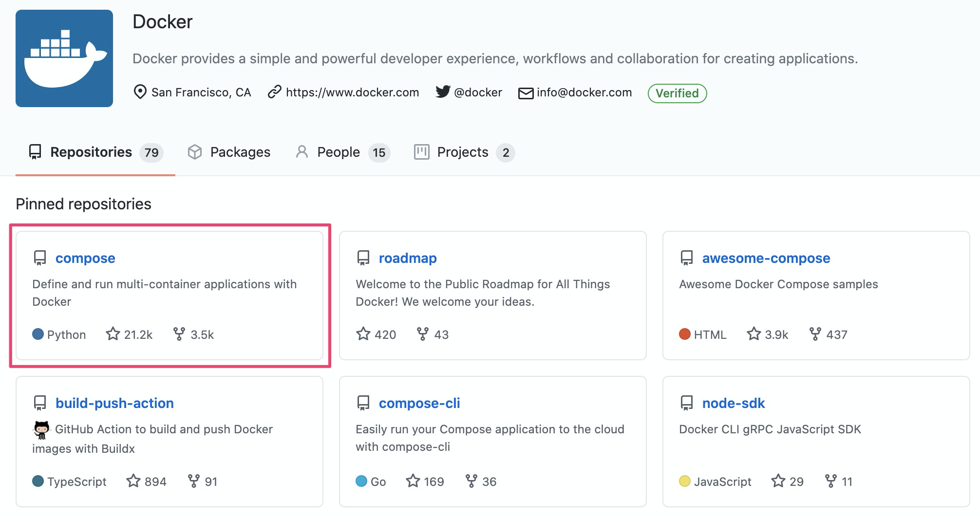The height and width of the screenshot is (518, 980).
Task: Click the Twitter bird icon
Action: pyautogui.click(x=443, y=92)
